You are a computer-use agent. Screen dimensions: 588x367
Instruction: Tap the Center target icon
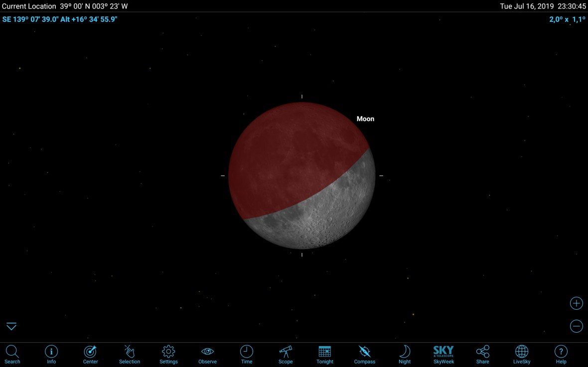[90, 354]
